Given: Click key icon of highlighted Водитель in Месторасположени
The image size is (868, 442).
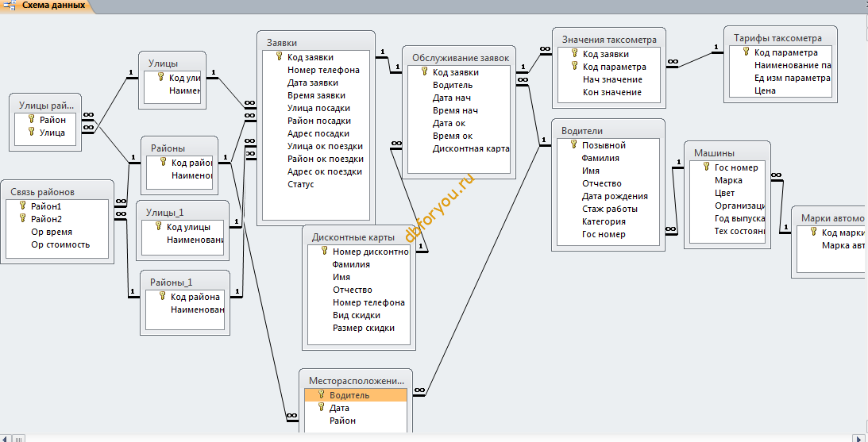Looking at the screenshot, I should coord(321,394).
